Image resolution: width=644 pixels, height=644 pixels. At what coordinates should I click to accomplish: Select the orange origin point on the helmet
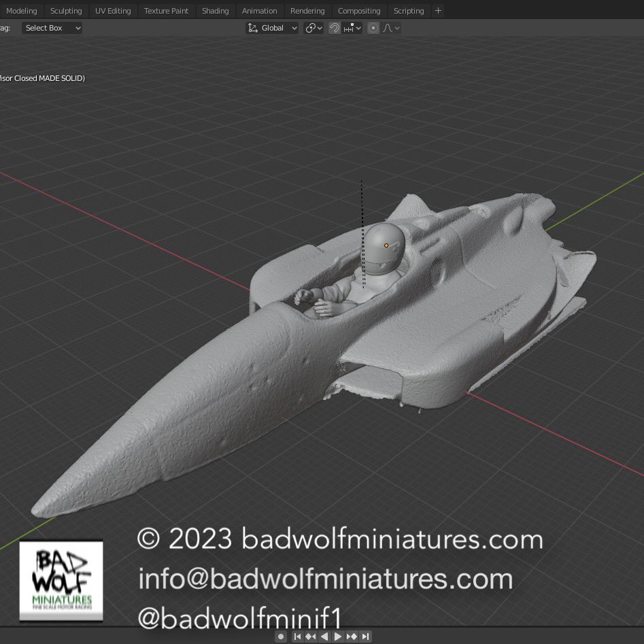[386, 245]
